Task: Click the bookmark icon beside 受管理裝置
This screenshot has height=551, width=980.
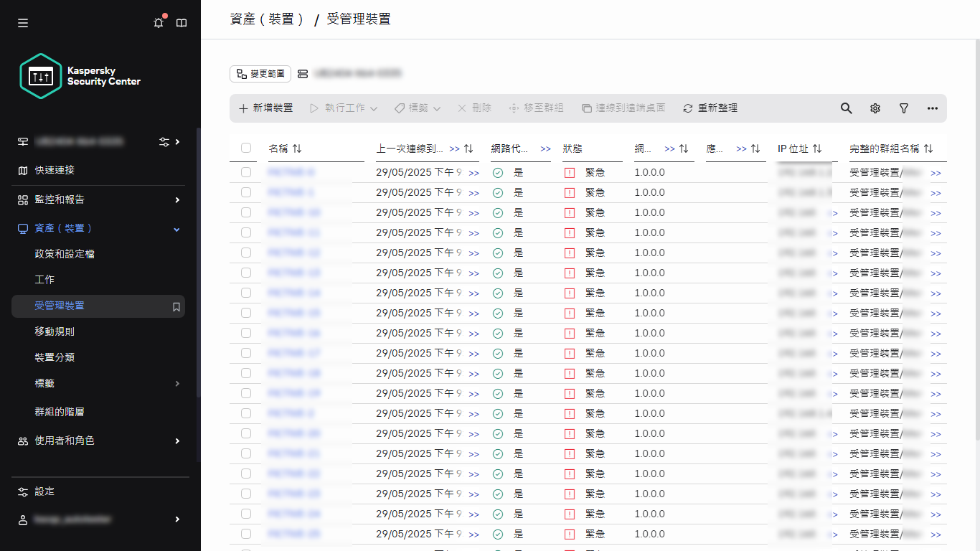Action: 176,306
